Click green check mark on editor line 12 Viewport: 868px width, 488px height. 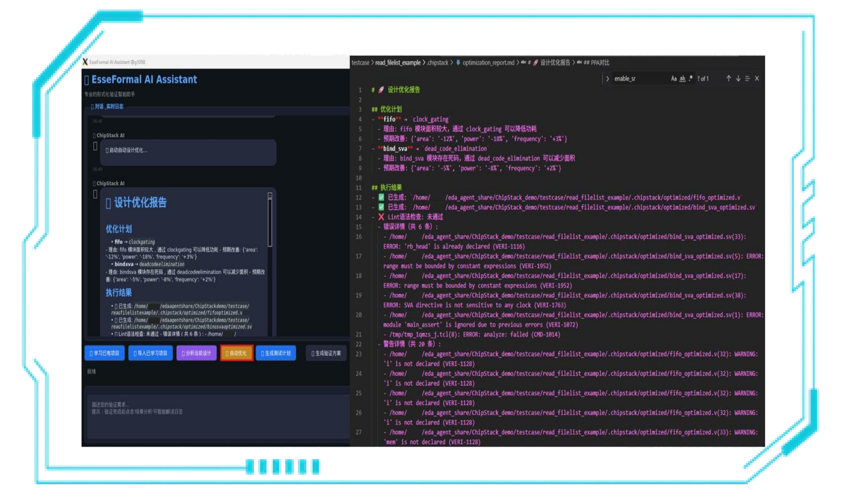tap(381, 197)
